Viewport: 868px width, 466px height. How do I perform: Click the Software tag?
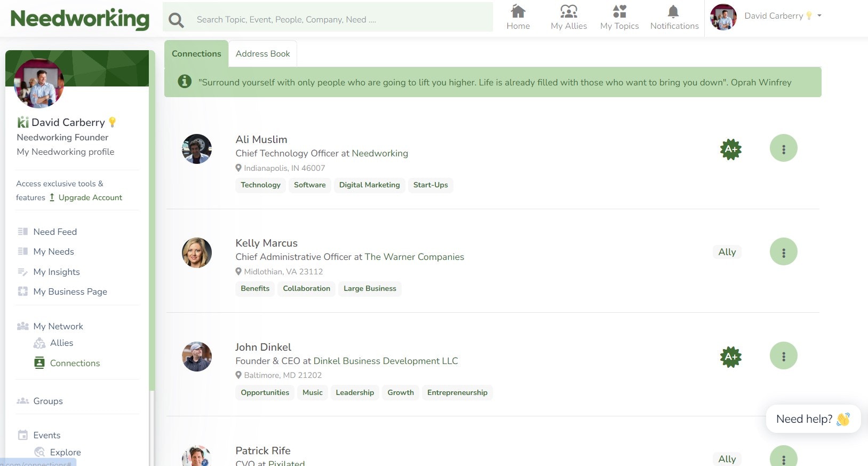309,185
